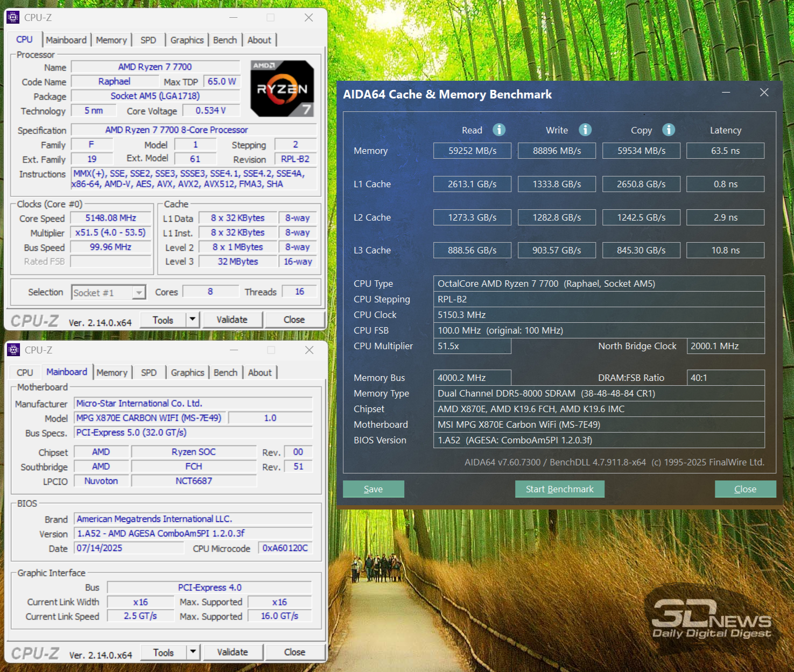Open Graphics tab in top CPU-Z

coord(187,40)
